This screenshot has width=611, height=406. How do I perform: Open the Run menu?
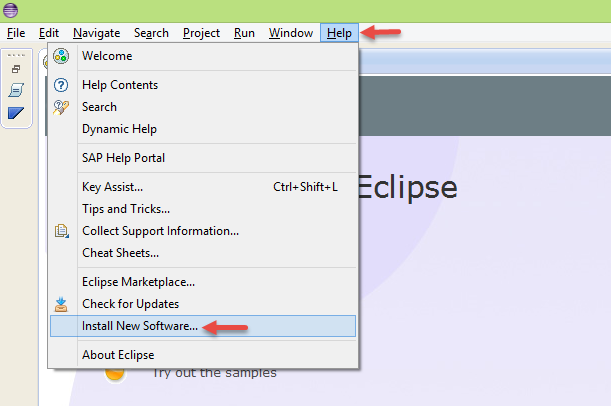pos(244,33)
